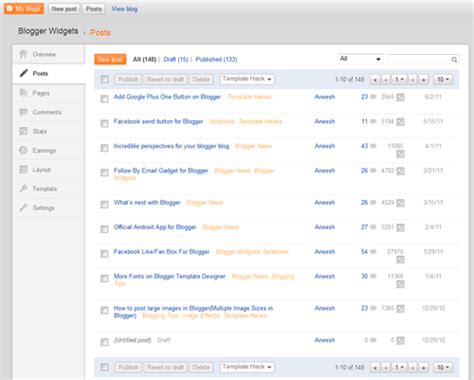Click the Template icon in sidebar

click(23, 188)
